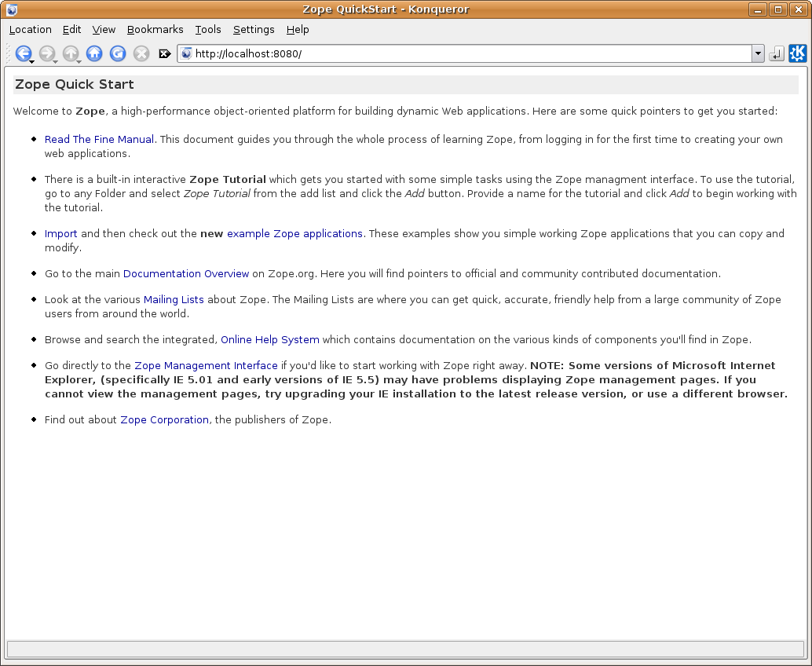Screen dimensions: 812x666
Task: Follow the Import link
Action: pyautogui.click(x=60, y=233)
